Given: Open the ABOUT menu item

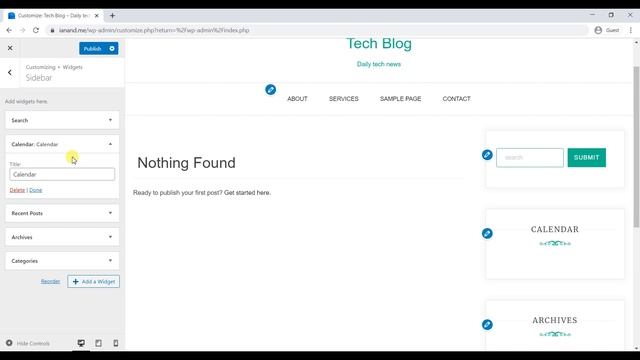Looking at the screenshot, I should pyautogui.click(x=297, y=99).
